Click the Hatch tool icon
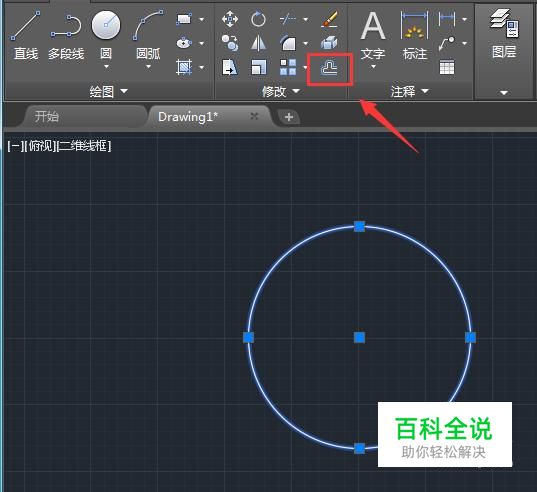This screenshot has width=537, height=492. pos(184,67)
